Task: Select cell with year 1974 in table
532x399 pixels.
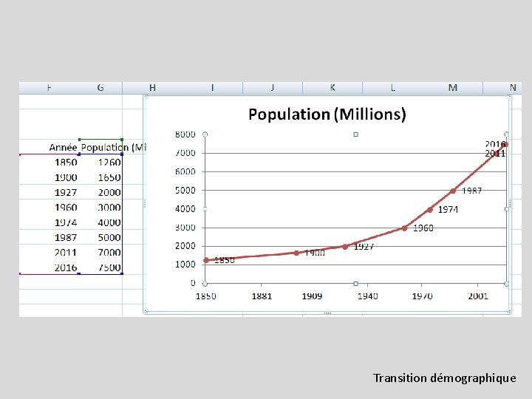Action: 50,222
